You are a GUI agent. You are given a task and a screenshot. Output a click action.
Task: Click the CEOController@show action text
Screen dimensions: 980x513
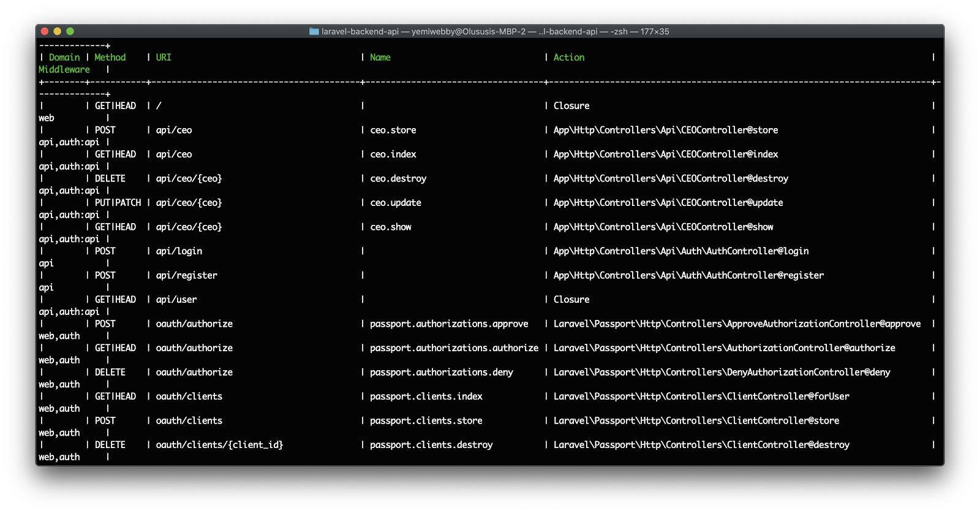[x=663, y=227]
